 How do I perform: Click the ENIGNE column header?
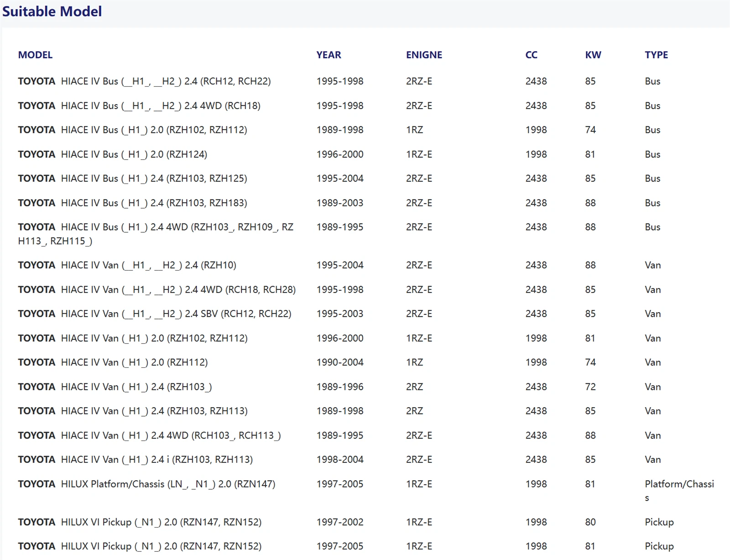tap(424, 55)
